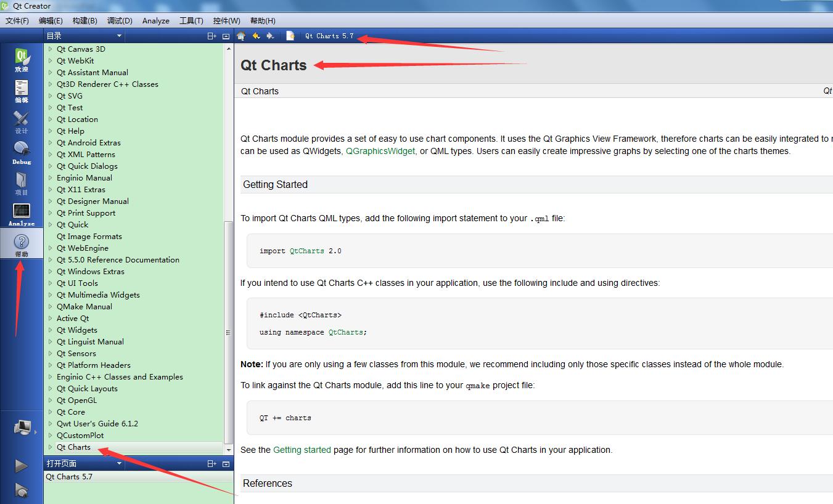Select Qt 5.5.0 Reference Documentation item
The height and width of the screenshot is (504, 833).
[118, 260]
